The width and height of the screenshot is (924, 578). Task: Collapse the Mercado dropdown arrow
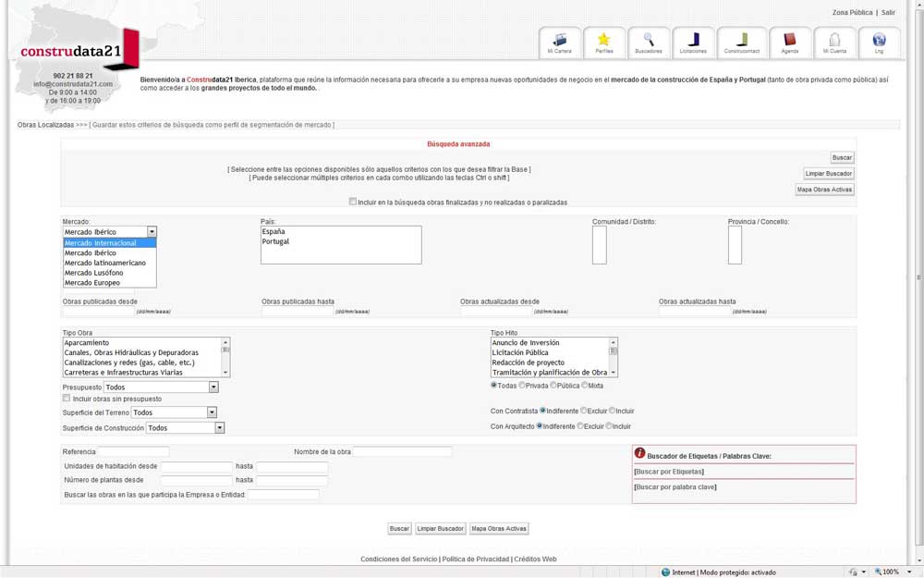[x=152, y=232]
